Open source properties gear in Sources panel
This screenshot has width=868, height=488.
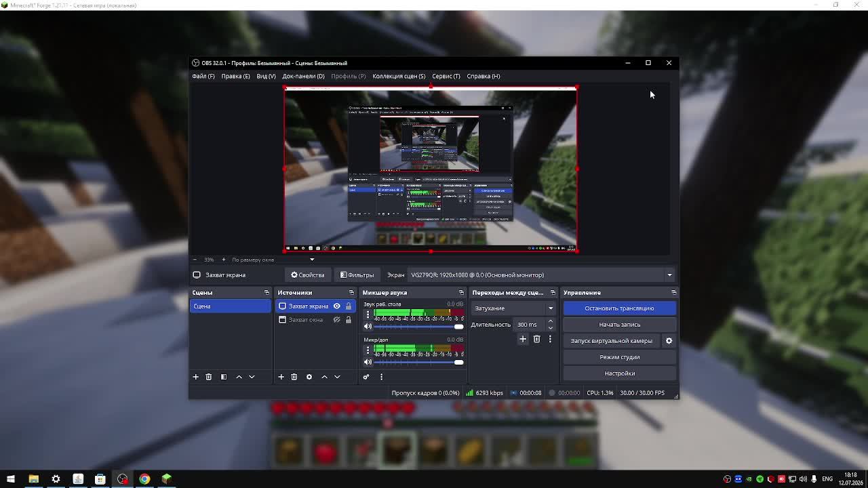tap(309, 377)
